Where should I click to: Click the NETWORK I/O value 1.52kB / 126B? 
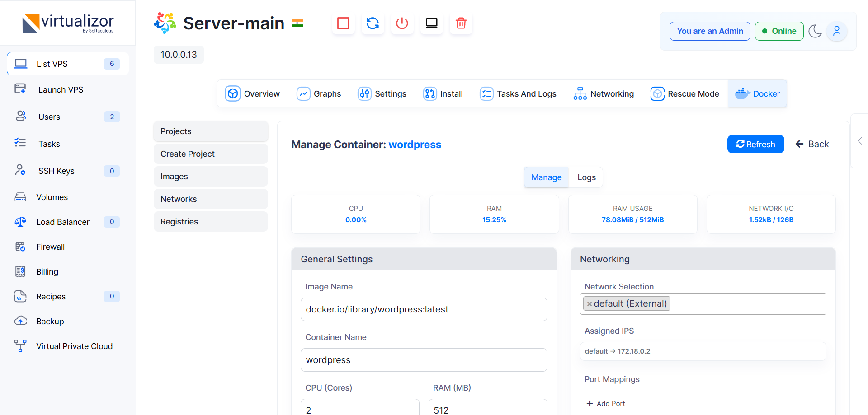coord(771,220)
